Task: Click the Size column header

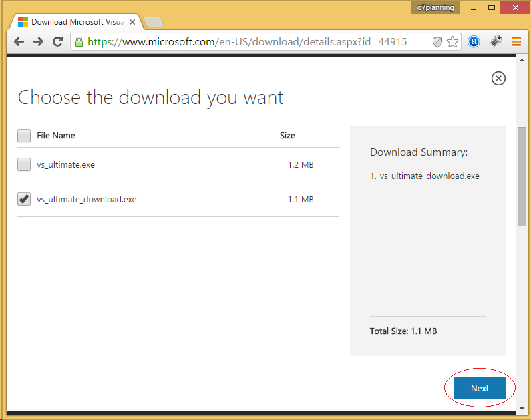Action: click(287, 136)
